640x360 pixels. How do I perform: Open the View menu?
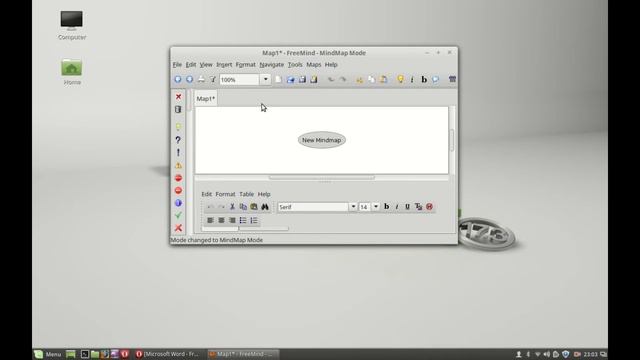click(x=206, y=64)
